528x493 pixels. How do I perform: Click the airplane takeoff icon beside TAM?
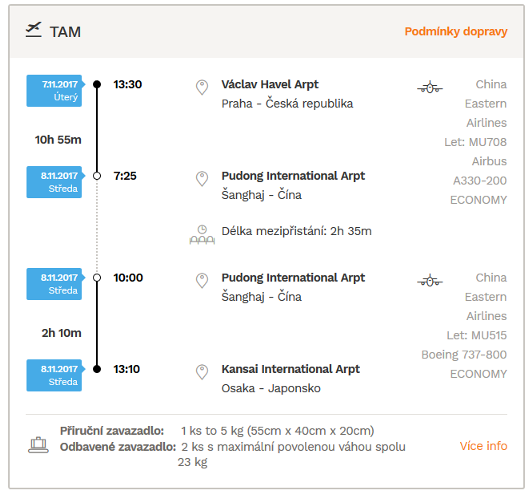(x=33, y=30)
